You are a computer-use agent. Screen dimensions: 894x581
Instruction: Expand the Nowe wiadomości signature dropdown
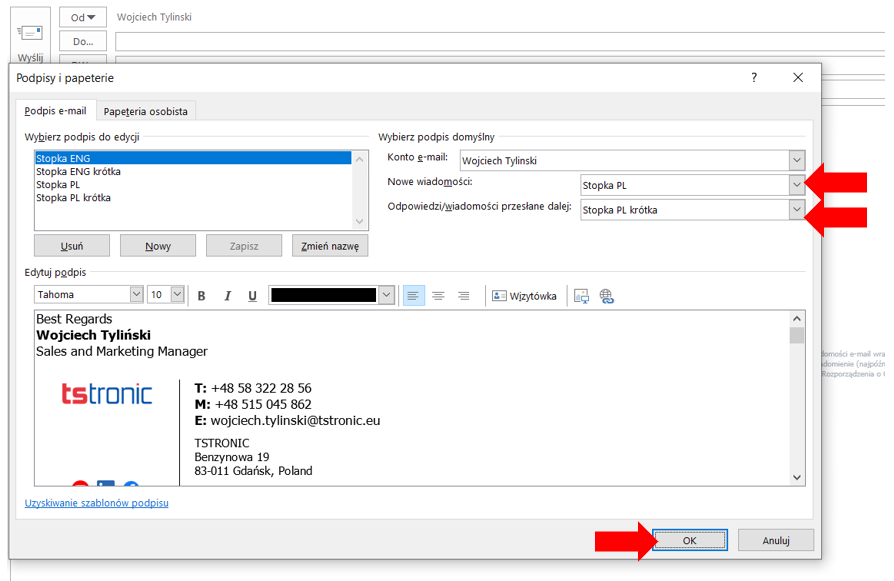[x=796, y=185]
